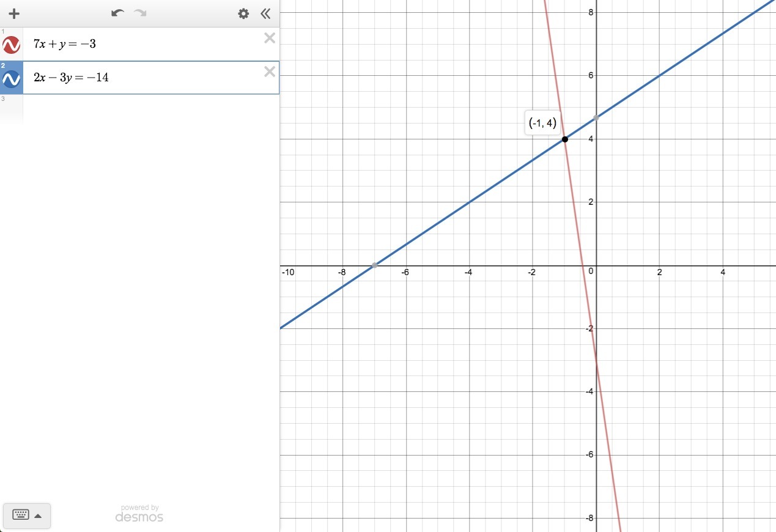The height and width of the screenshot is (532, 776).
Task: Click the redo arrow icon
Action: point(140,13)
